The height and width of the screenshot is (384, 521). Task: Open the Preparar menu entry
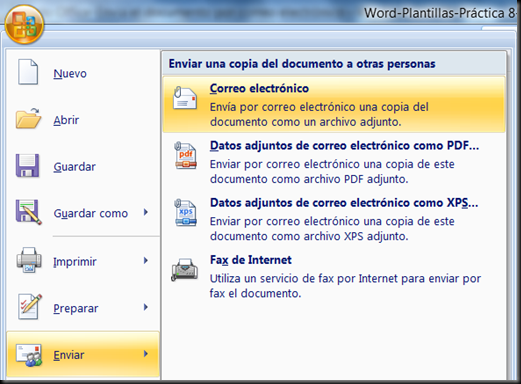83,308
